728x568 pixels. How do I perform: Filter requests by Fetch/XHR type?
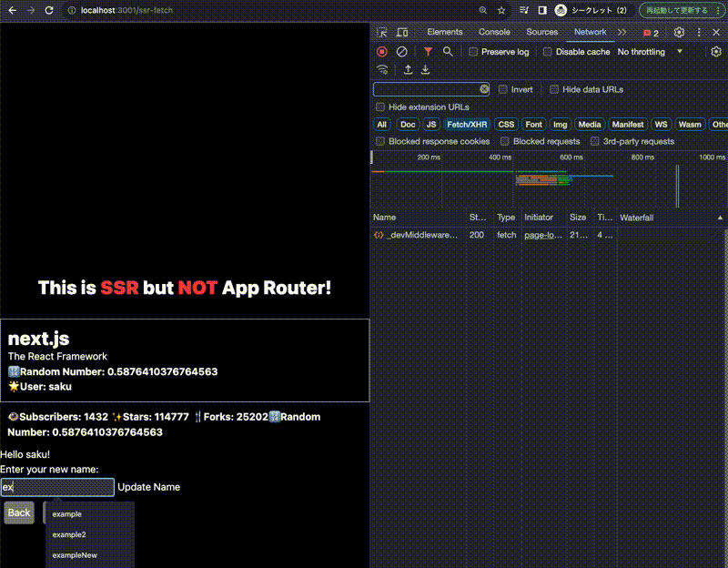click(x=467, y=125)
